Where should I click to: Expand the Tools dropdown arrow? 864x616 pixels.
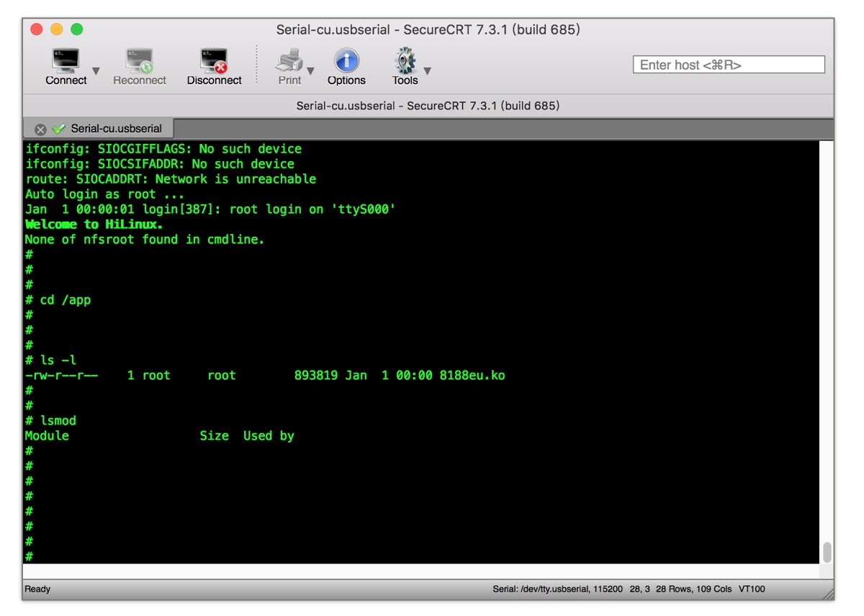[x=427, y=71]
